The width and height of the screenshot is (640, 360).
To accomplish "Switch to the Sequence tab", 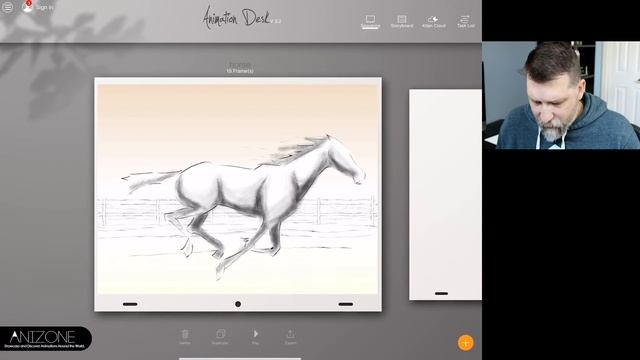I will click(x=370, y=22).
